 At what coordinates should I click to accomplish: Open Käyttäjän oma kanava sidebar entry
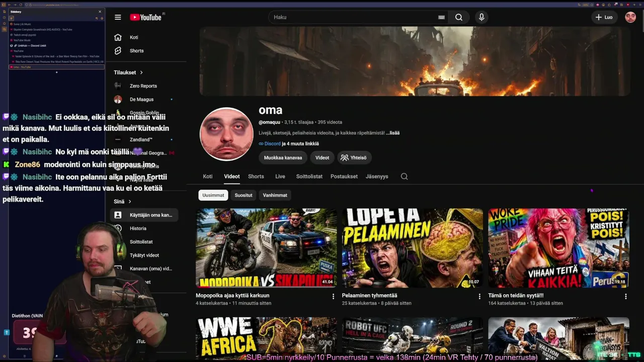click(144, 215)
